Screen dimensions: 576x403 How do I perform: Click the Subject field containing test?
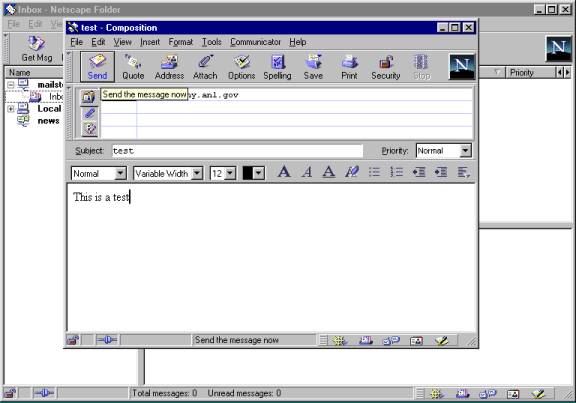[237, 151]
